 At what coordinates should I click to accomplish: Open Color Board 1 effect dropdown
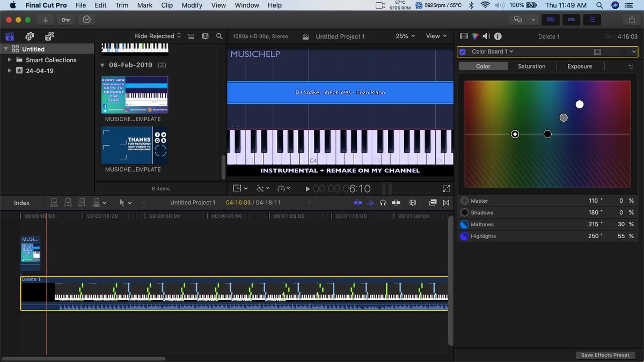[x=492, y=51]
